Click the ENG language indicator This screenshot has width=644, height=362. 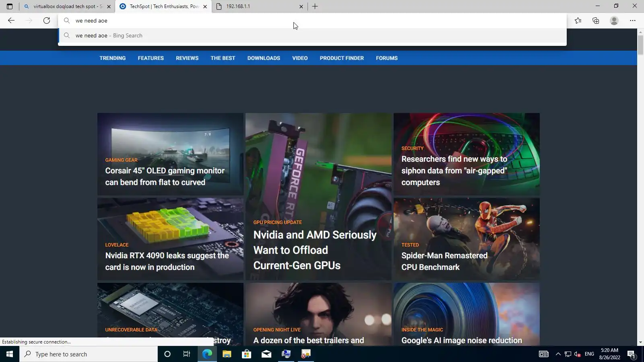(589, 354)
